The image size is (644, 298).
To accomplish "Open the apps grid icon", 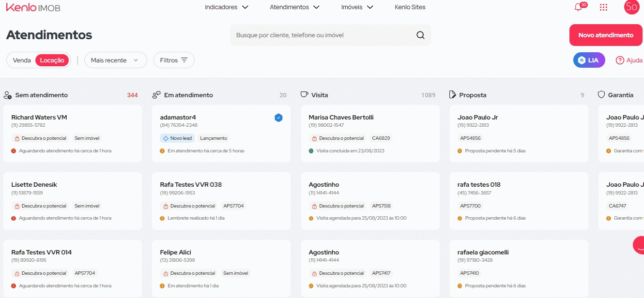I will coord(603,7).
